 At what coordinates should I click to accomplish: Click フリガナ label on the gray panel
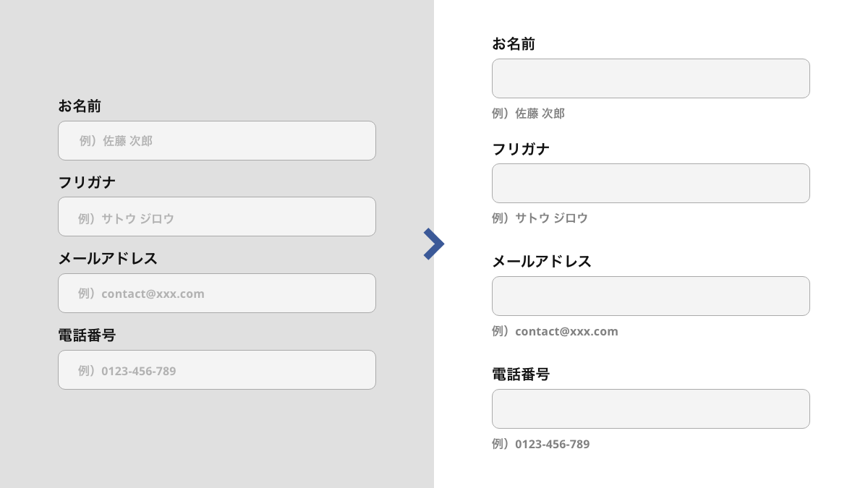point(87,182)
